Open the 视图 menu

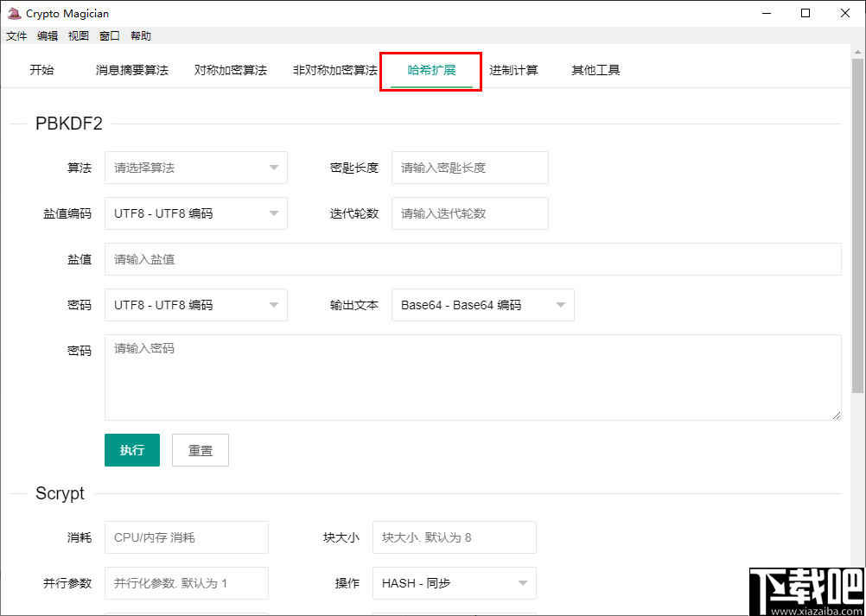click(x=79, y=36)
